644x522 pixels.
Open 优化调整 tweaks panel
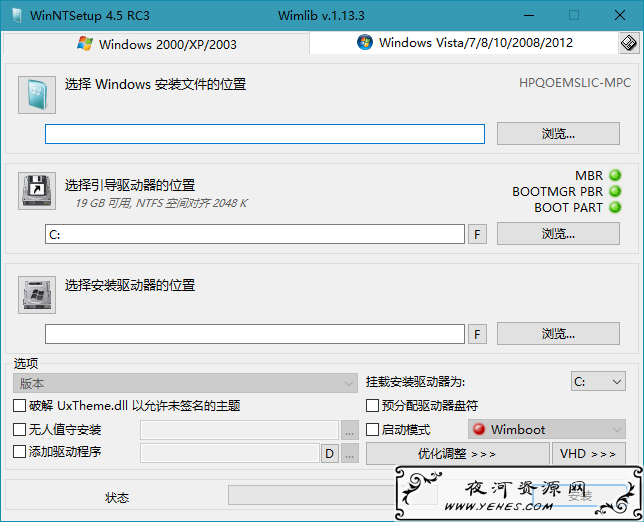pyautogui.click(x=457, y=453)
